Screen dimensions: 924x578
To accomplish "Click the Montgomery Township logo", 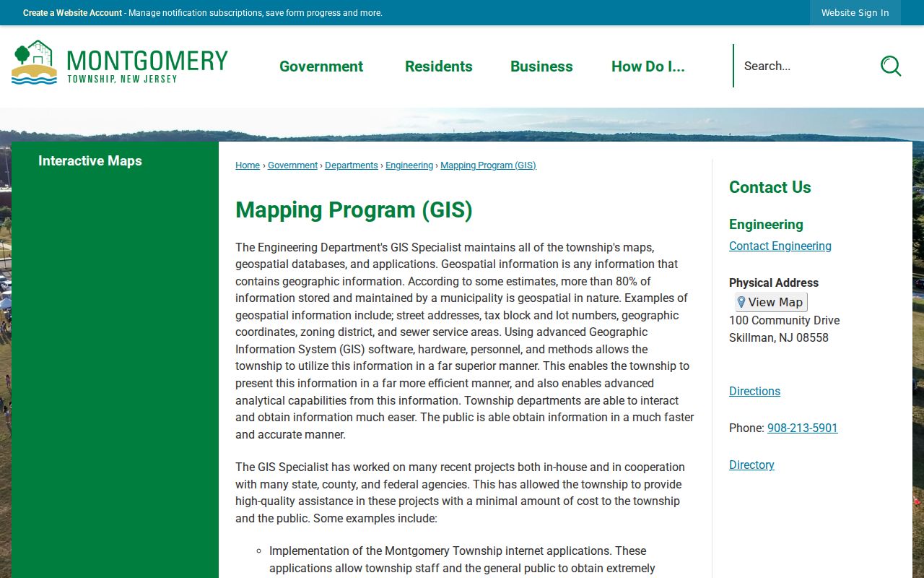I will (x=120, y=63).
